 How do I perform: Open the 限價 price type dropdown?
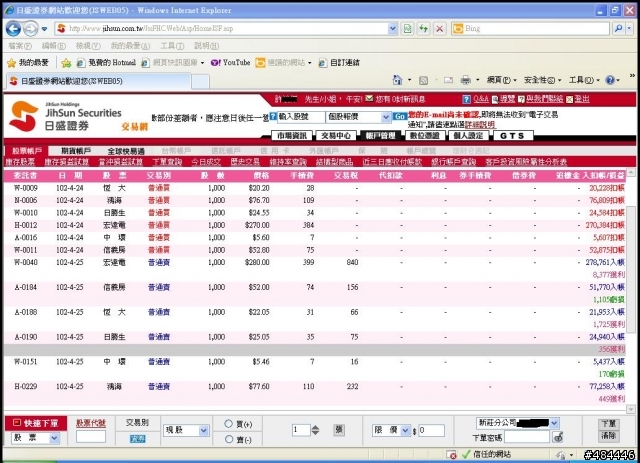[391, 430]
